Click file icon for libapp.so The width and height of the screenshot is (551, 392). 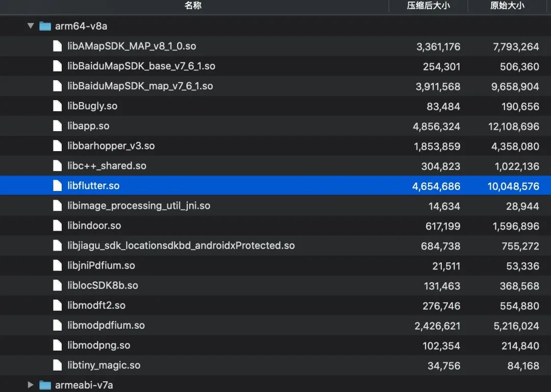[57, 126]
